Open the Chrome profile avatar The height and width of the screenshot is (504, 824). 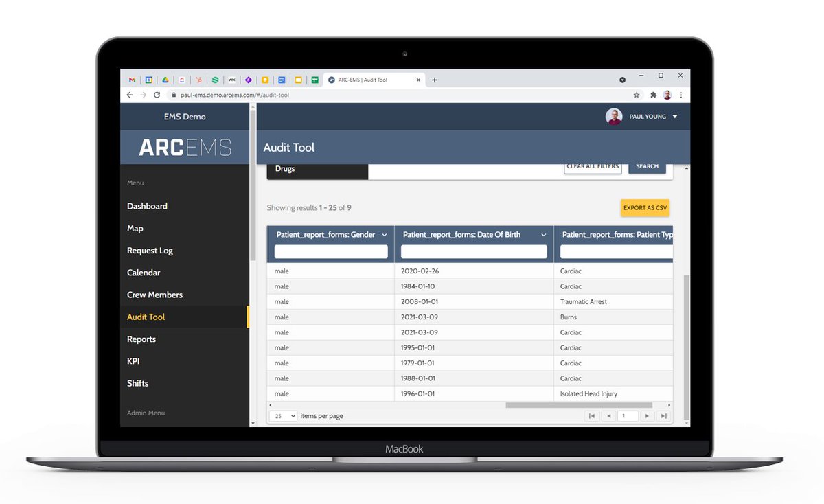click(x=667, y=95)
